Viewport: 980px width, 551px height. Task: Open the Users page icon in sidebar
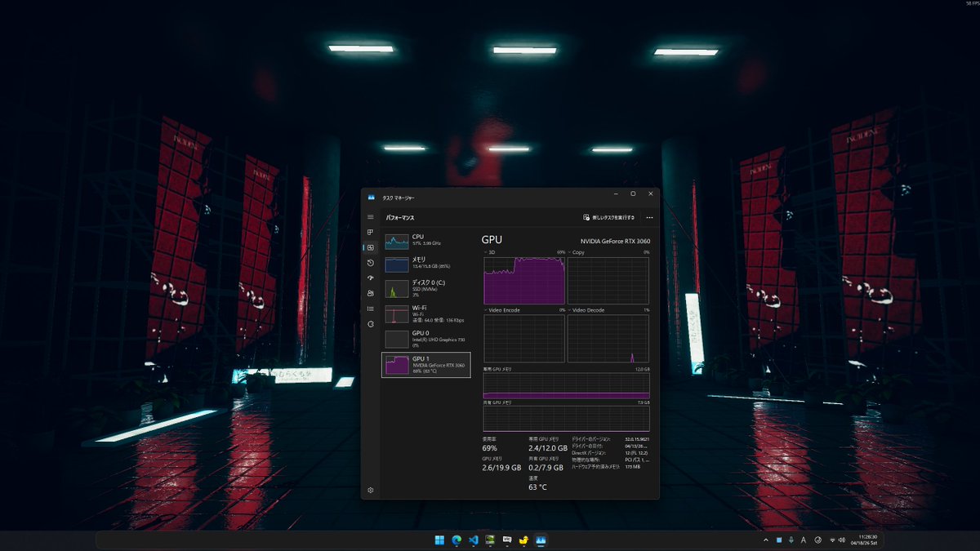click(370, 293)
